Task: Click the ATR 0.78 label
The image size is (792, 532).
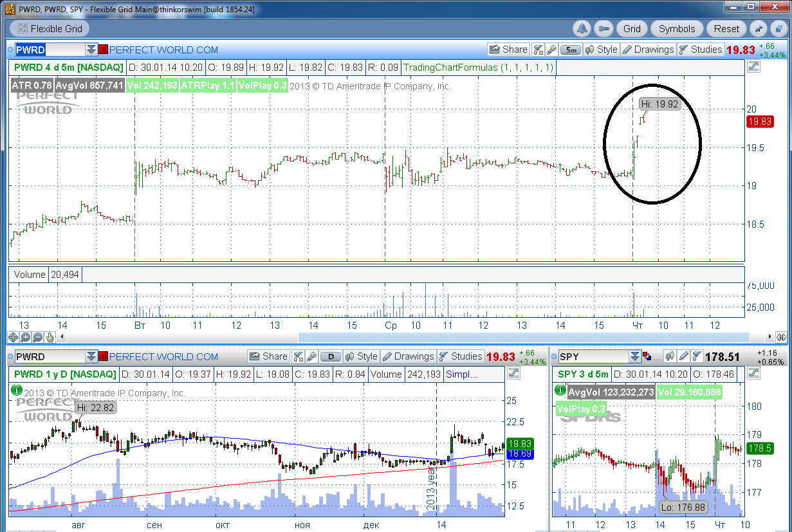Action: coord(31,86)
